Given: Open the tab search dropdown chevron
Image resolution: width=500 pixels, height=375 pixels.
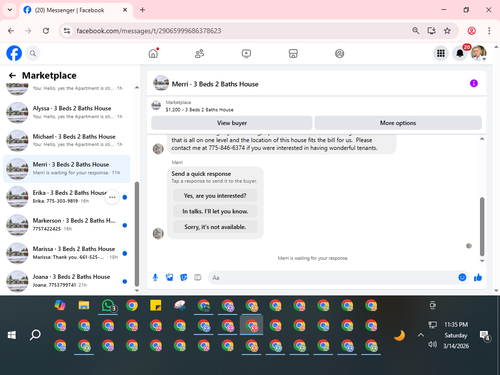Looking at the screenshot, I should (10, 10).
